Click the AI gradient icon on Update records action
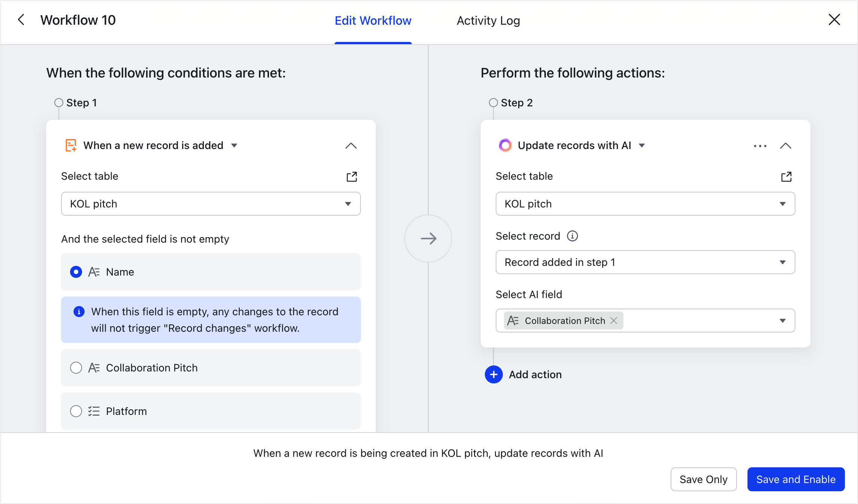Screen dimensions: 858x504 coord(505,145)
